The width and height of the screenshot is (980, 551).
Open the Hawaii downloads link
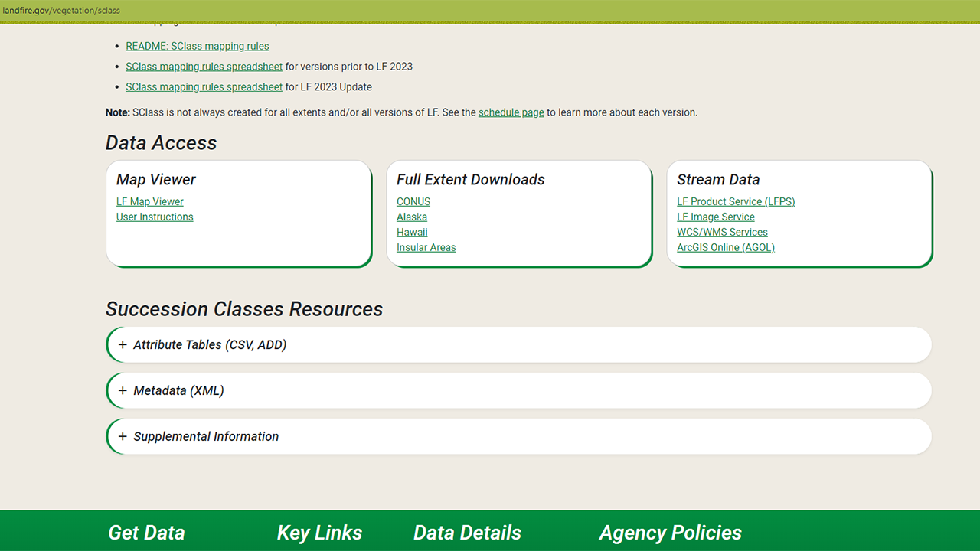(412, 232)
